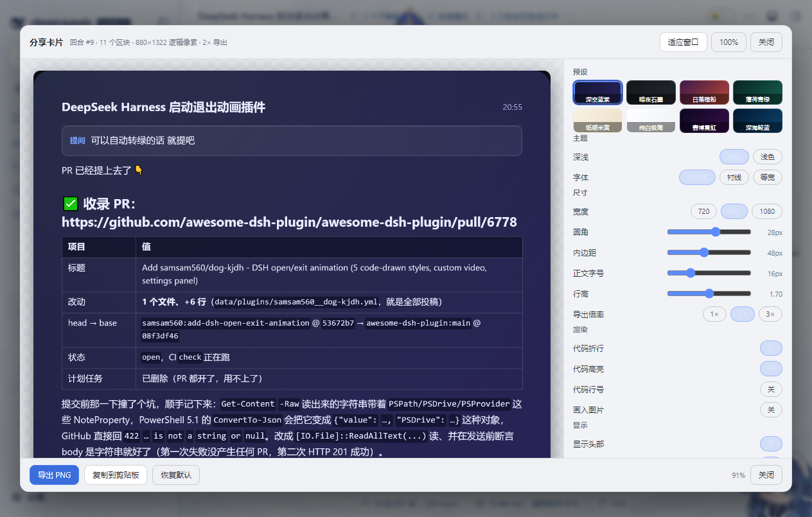Click the 20:55 timestamp on the card

[513, 107]
